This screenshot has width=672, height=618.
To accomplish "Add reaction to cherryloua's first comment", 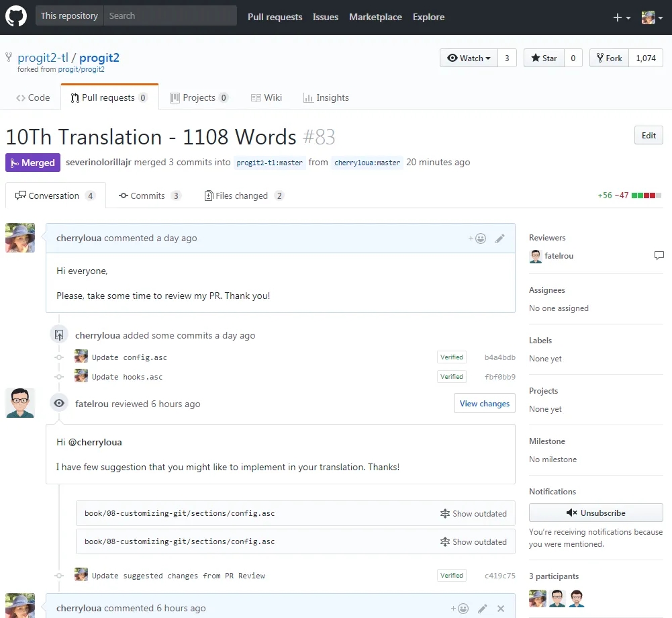I will pos(477,238).
